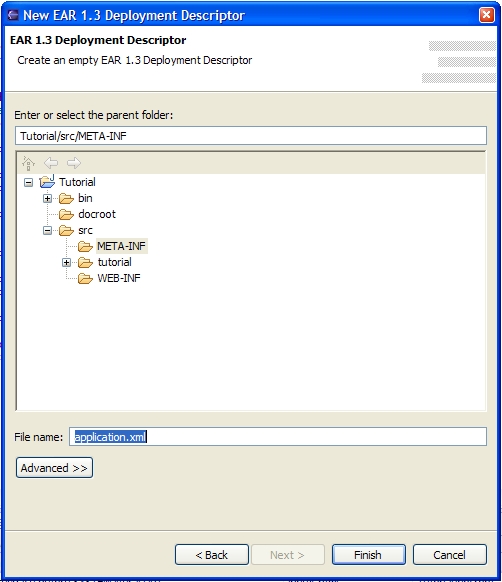
Task: Select the src folder label
Action: (85, 230)
